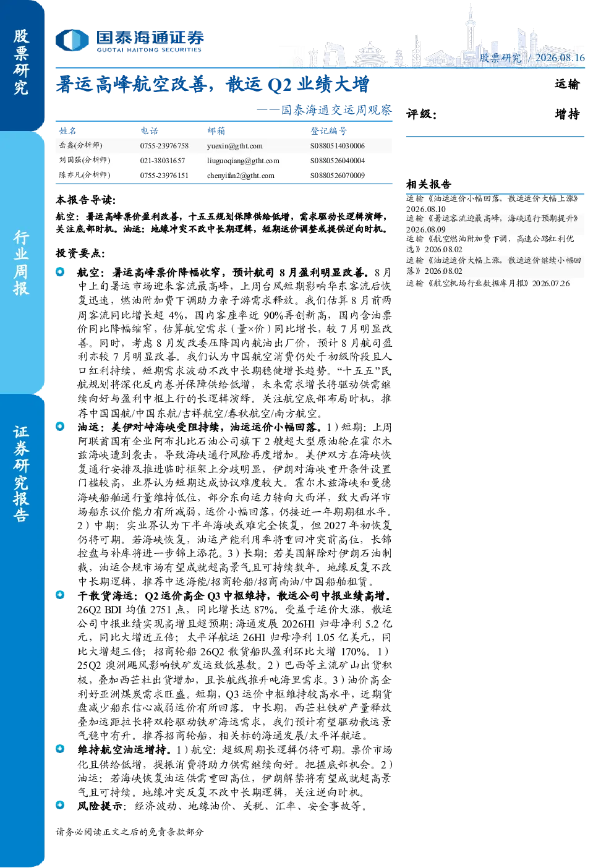Click bold heading 油运：美伊对峙海峡受阻持续
Viewport: 614px width, 868px height.
pyautogui.click(x=199, y=427)
